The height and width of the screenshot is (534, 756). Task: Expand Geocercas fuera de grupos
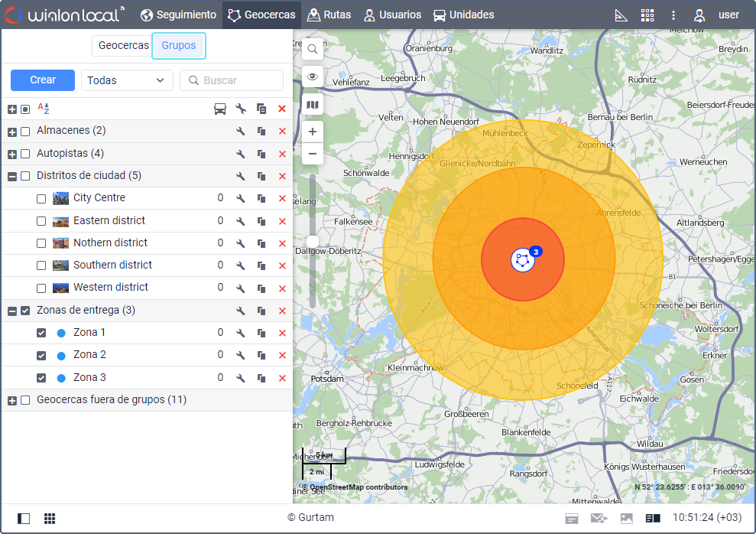12,401
